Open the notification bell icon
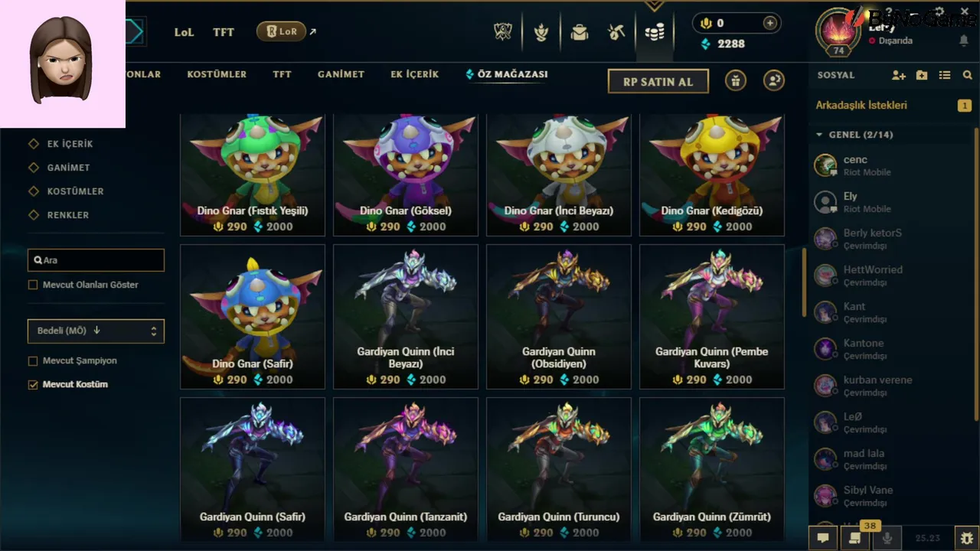The image size is (980, 551). [x=964, y=41]
